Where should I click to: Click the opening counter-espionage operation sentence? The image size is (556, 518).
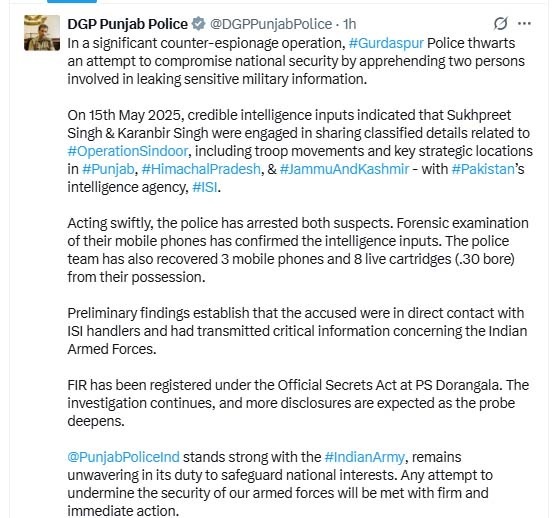point(296,61)
